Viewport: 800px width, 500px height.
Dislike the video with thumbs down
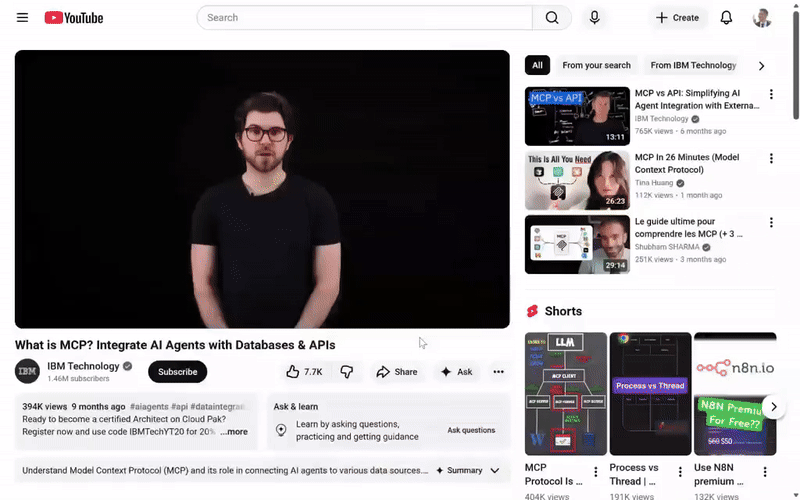[347, 372]
